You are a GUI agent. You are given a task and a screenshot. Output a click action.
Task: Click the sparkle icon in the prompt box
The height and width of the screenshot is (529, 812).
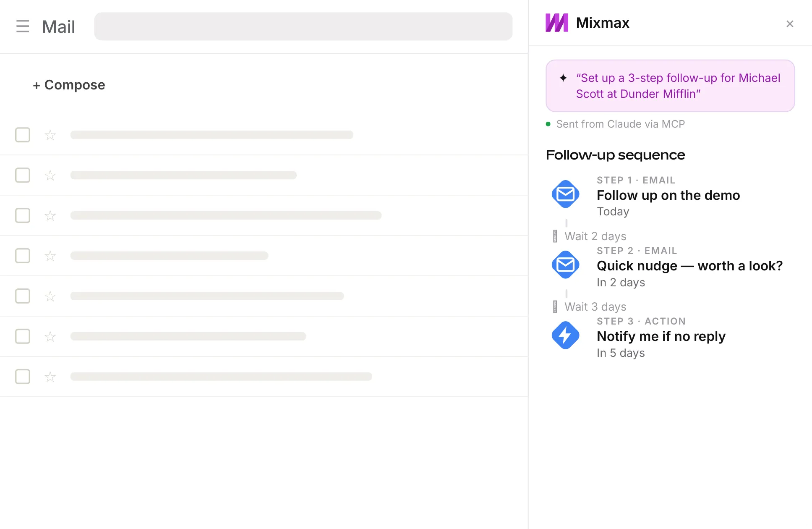point(563,78)
